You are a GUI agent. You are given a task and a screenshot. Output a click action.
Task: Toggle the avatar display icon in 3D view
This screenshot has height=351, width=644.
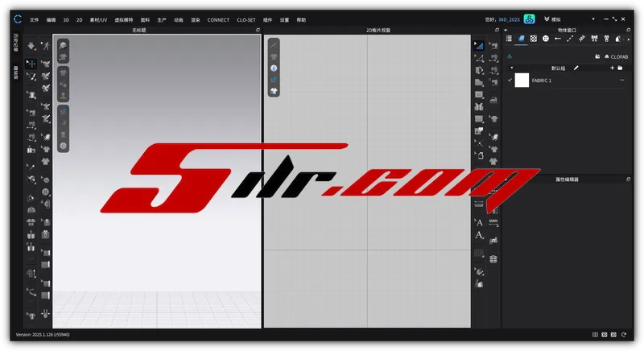click(63, 96)
